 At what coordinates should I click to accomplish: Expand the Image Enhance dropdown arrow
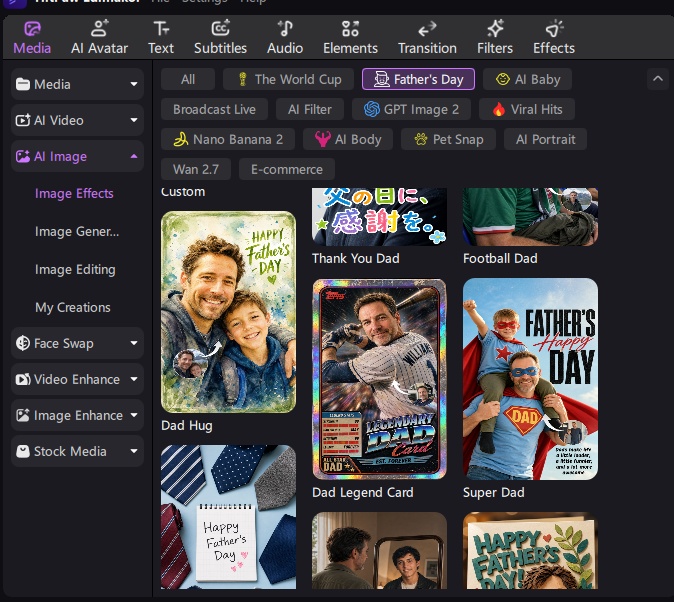tap(134, 415)
